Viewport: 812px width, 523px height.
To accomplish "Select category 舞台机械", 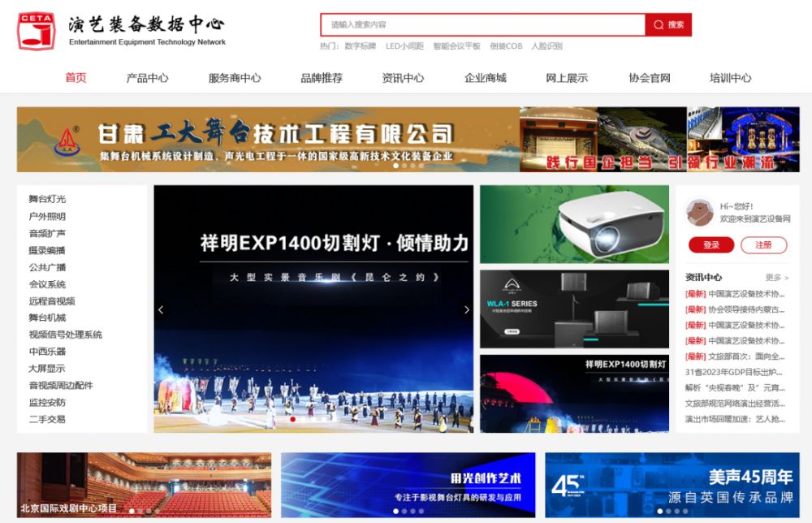I will [x=47, y=318].
